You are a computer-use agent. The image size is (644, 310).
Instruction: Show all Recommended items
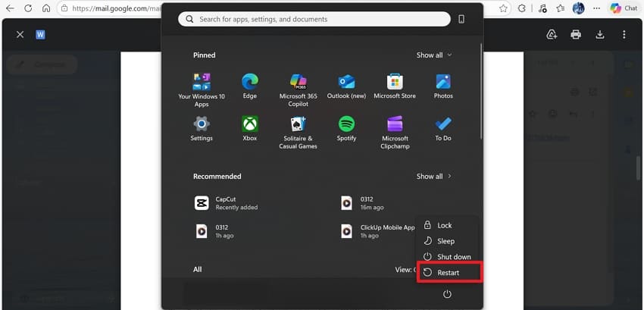(x=433, y=176)
